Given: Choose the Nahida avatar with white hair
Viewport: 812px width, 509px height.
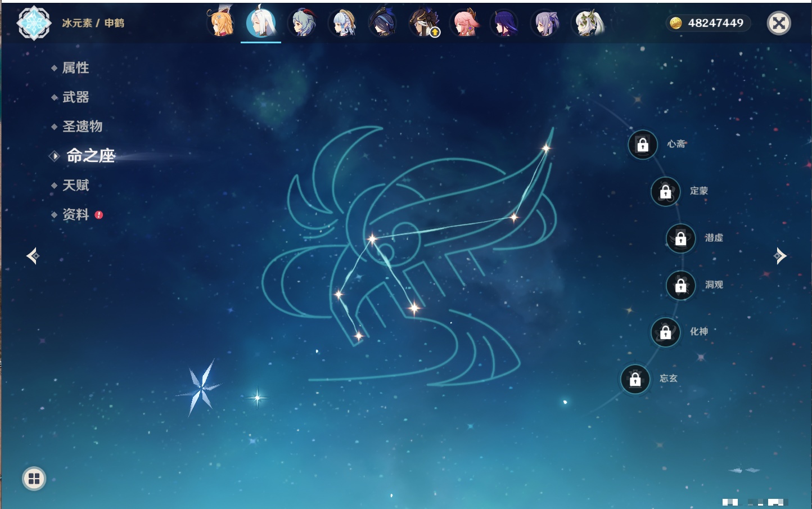Looking at the screenshot, I should [x=588, y=24].
